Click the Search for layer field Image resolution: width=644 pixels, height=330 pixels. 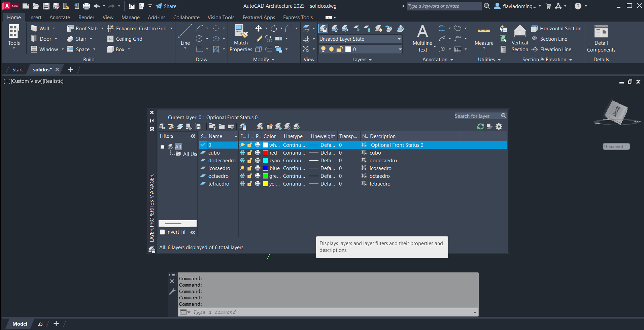(477, 116)
